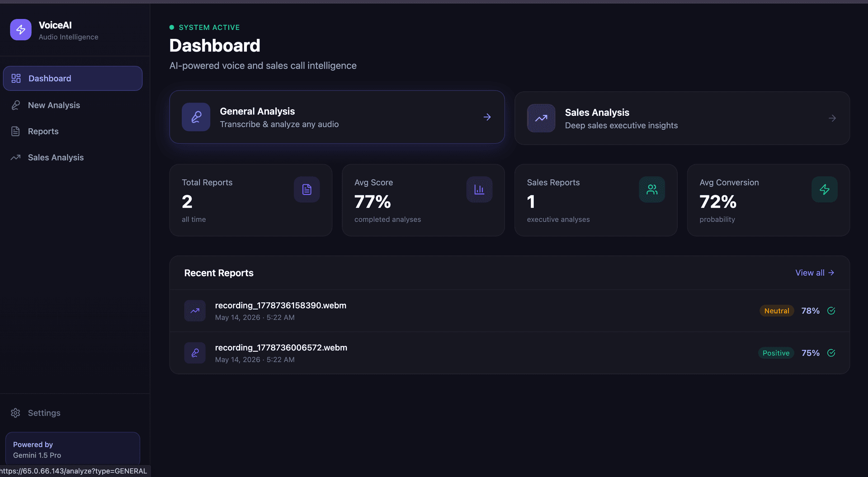Click the Total Reports value 2
Image resolution: width=868 pixels, height=477 pixels.
[x=187, y=202]
